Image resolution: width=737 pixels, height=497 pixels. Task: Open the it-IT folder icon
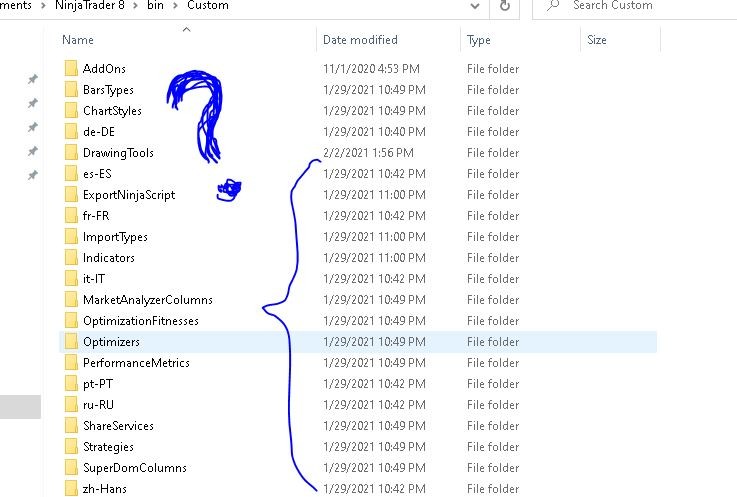click(x=71, y=278)
